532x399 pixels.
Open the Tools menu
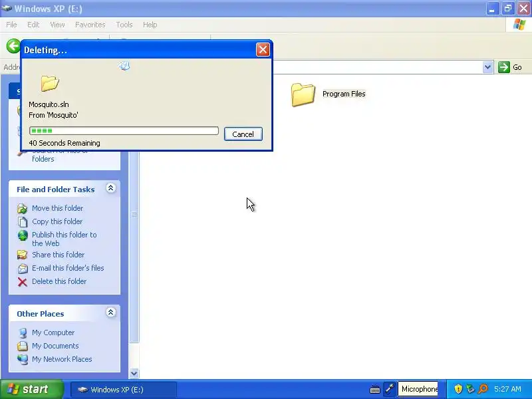coord(124,25)
